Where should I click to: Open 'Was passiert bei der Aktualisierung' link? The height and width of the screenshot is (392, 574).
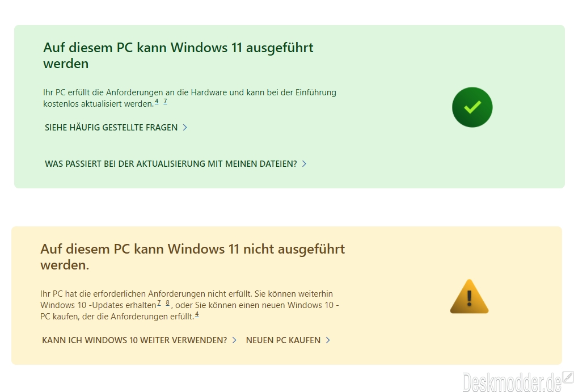tap(171, 163)
